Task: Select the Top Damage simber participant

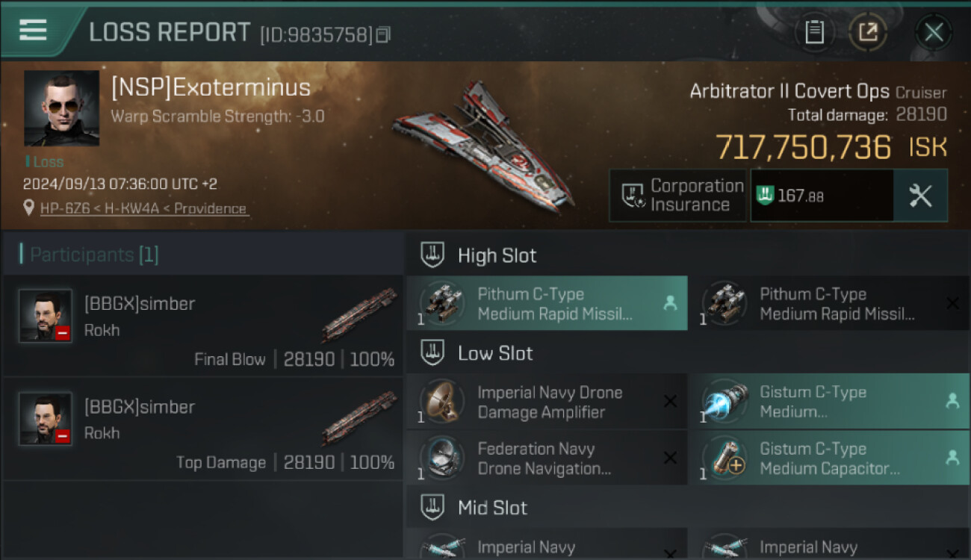Action: [203, 429]
